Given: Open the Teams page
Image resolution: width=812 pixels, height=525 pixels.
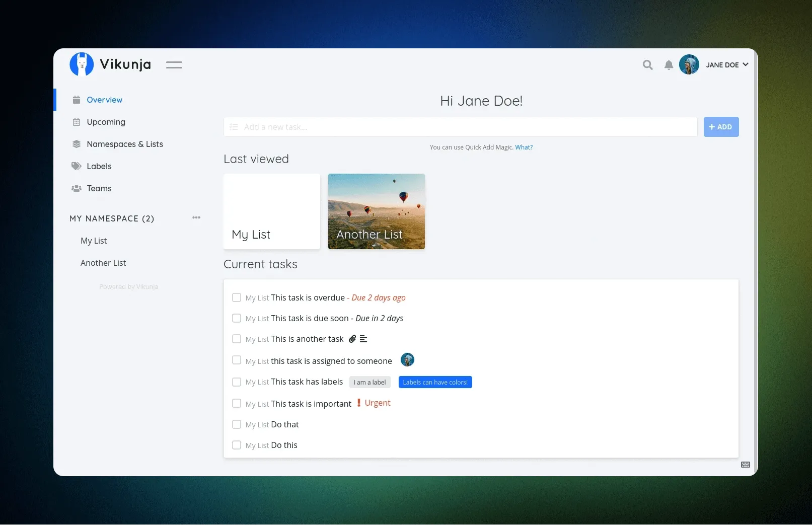Looking at the screenshot, I should 99,188.
